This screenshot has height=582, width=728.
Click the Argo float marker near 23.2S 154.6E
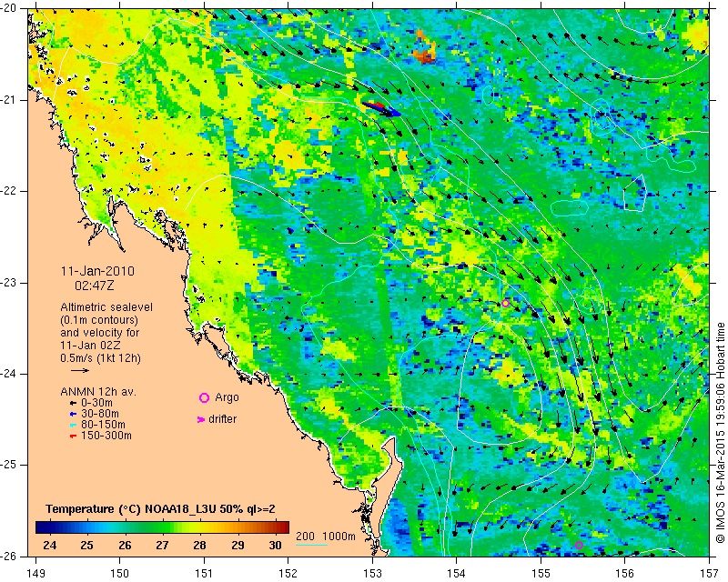(x=506, y=303)
